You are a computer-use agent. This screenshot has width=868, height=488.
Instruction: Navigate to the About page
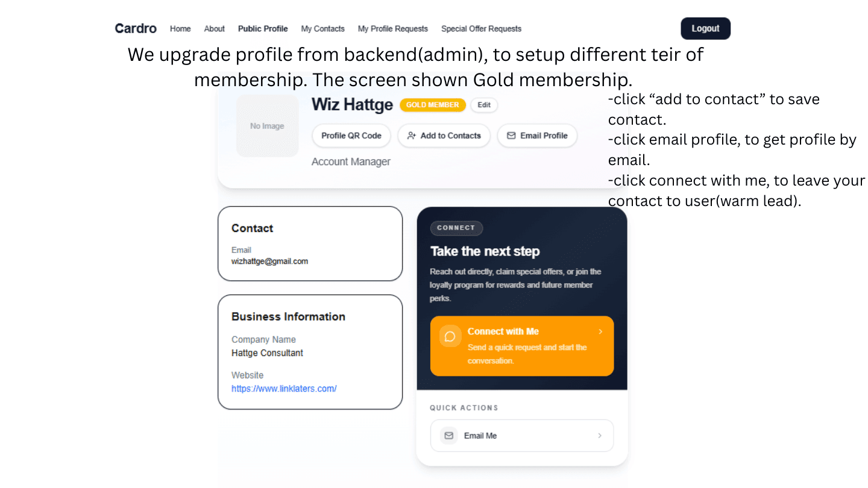[214, 28]
